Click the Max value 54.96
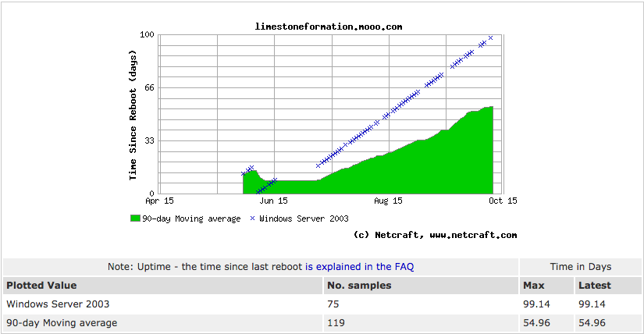 [x=536, y=323]
